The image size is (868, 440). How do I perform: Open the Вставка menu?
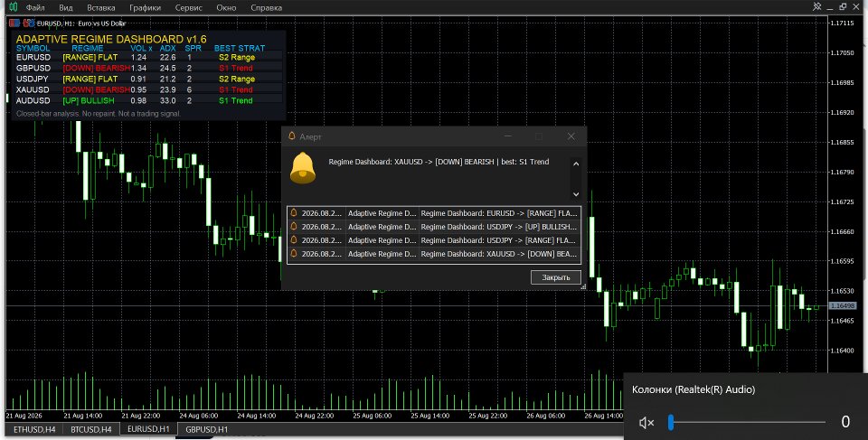[x=101, y=8]
